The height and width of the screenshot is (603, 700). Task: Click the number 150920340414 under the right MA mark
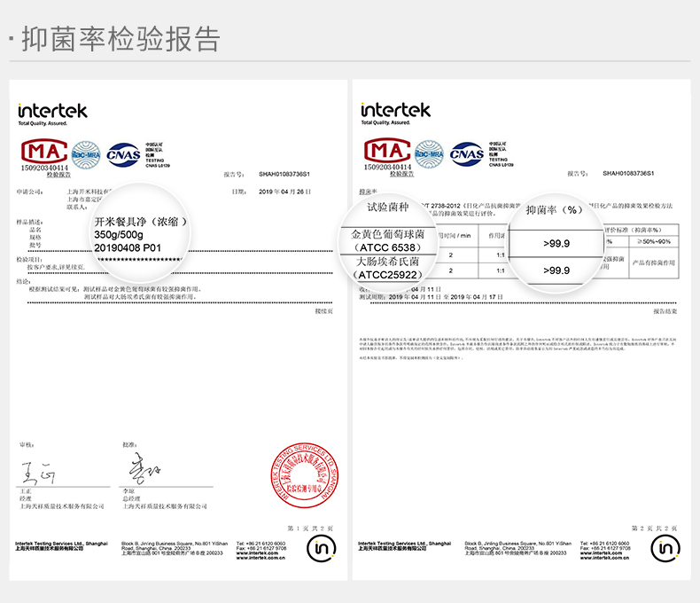point(387,167)
